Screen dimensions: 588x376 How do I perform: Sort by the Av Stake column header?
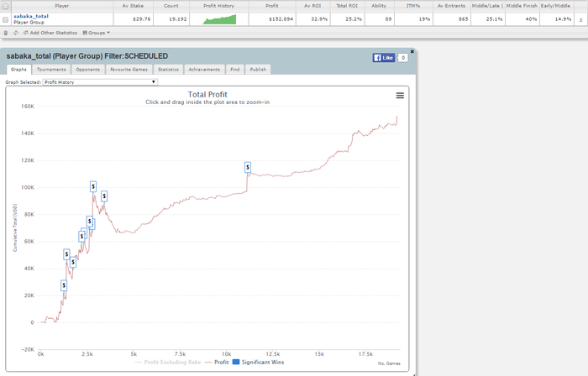133,6
